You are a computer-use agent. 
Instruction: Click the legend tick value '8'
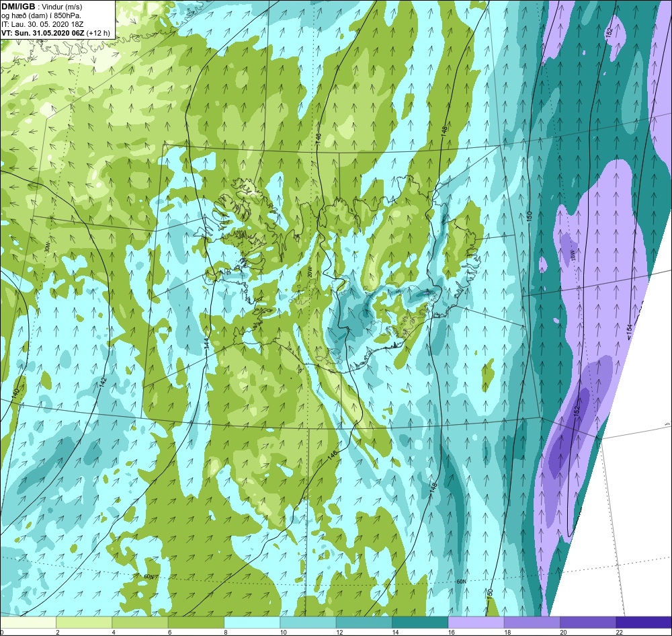pyautogui.click(x=225, y=632)
